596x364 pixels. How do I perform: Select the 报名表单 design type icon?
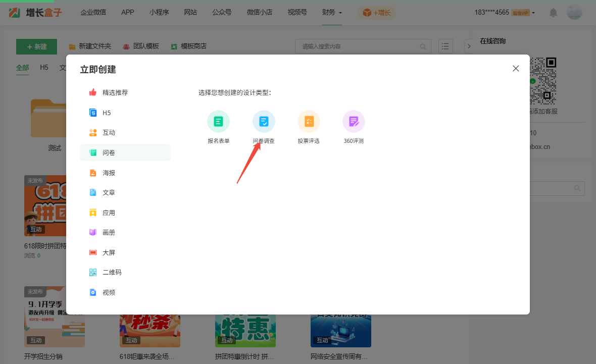218,122
